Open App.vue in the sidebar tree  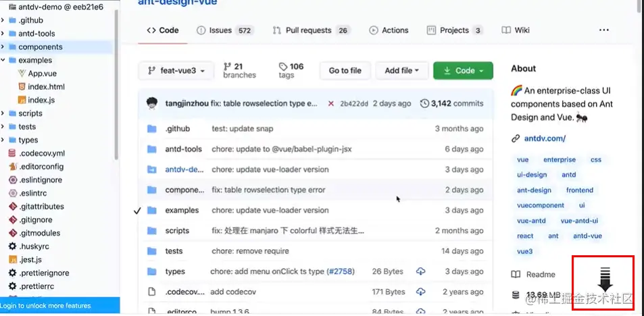43,74
